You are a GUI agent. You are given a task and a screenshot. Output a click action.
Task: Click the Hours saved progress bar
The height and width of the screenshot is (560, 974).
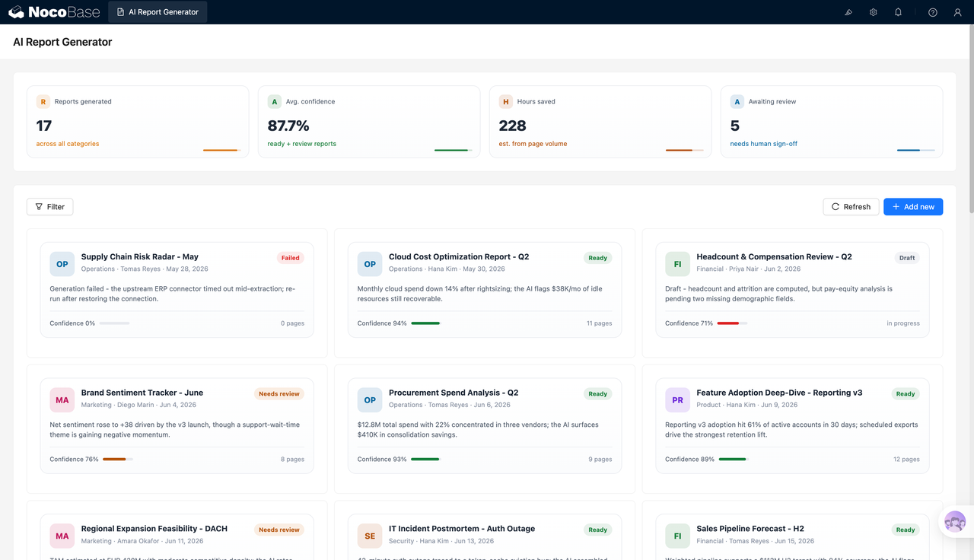pos(684,150)
